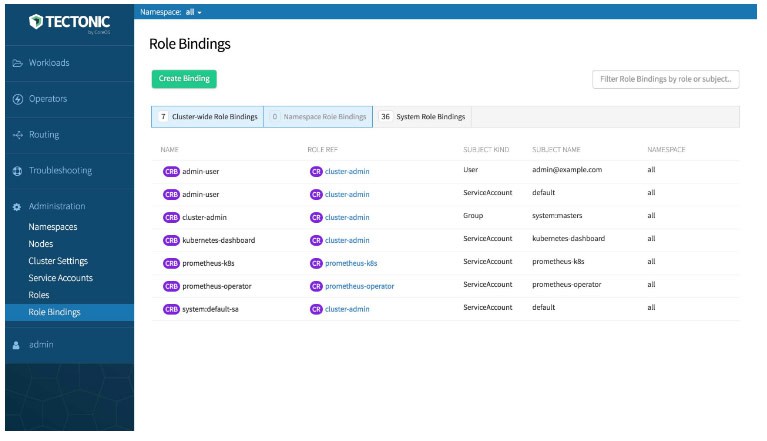Click the Administration gear icon
This screenshot has width=767, height=441.
coord(17,207)
